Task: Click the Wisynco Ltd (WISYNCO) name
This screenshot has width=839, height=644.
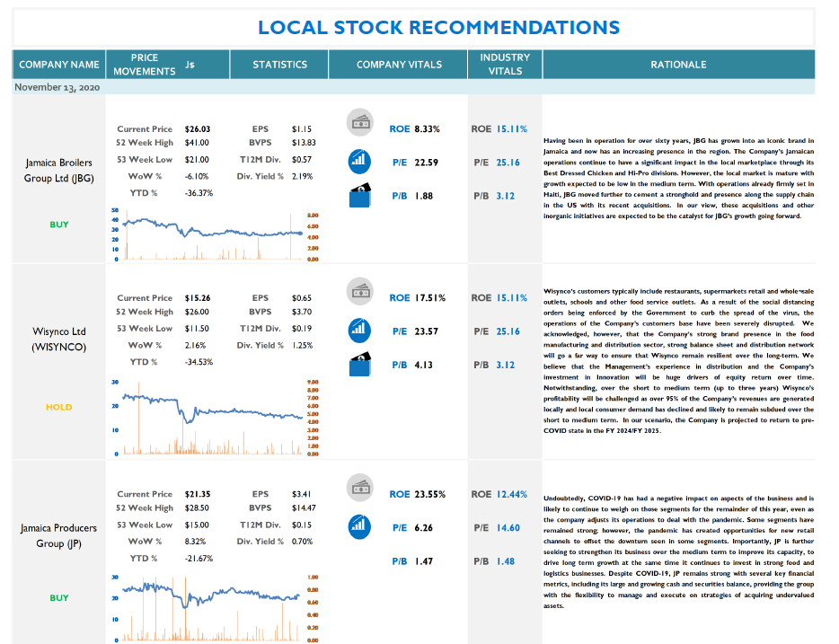Action: tap(59, 340)
